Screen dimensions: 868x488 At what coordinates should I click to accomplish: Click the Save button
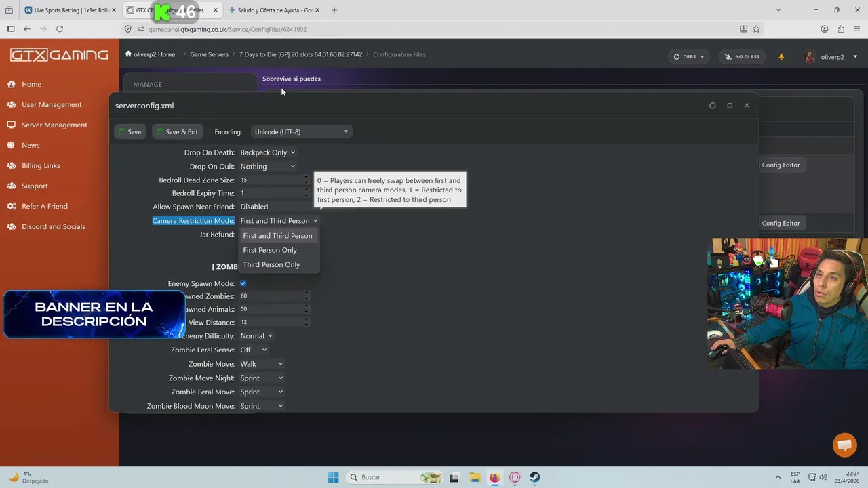[x=130, y=131]
